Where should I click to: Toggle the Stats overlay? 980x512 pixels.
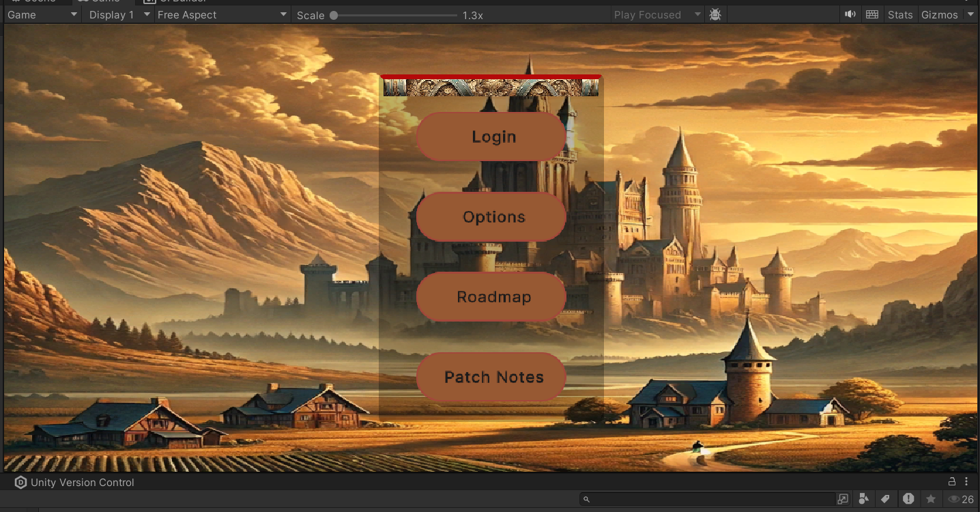pos(900,14)
